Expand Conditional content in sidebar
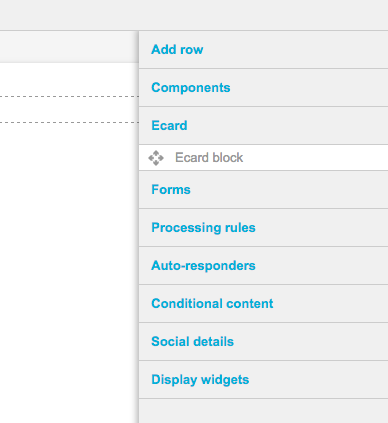This screenshot has height=423, width=388. pyautogui.click(x=263, y=304)
